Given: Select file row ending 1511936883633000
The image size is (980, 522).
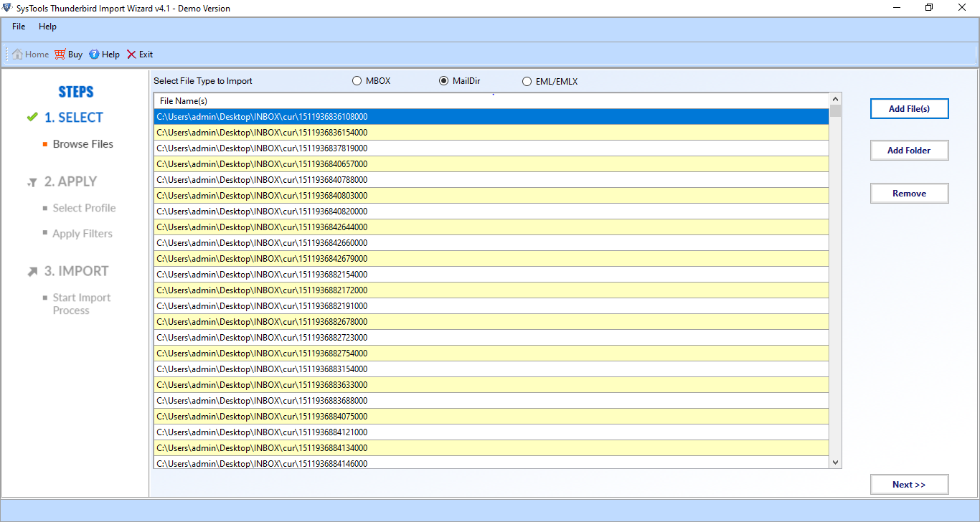Looking at the screenshot, I should click(x=491, y=385).
